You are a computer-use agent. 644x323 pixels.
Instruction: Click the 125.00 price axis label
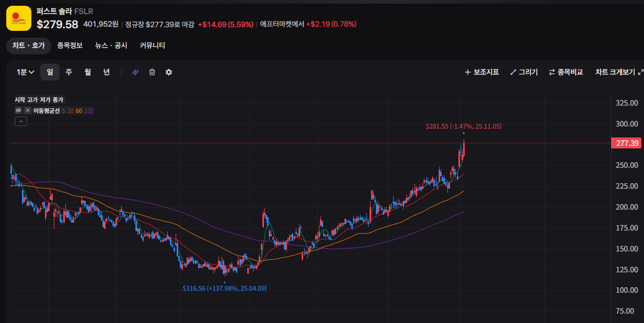click(627, 270)
